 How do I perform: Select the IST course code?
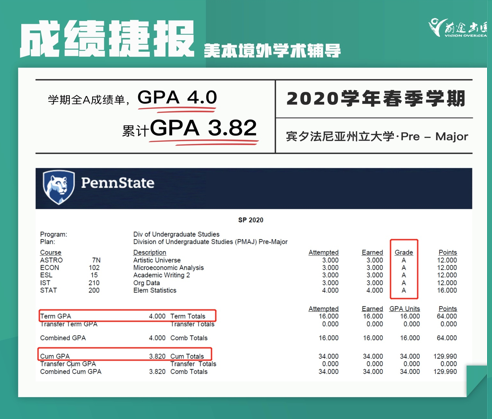coord(45,283)
